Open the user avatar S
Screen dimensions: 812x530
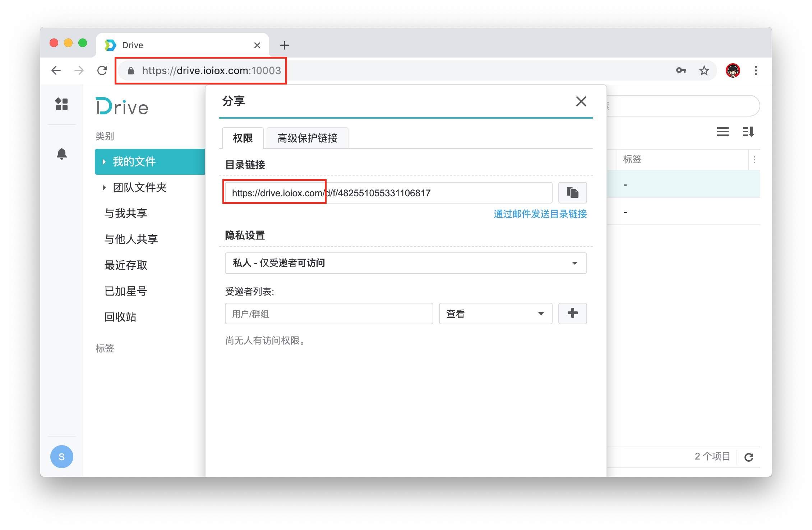pos(61,457)
